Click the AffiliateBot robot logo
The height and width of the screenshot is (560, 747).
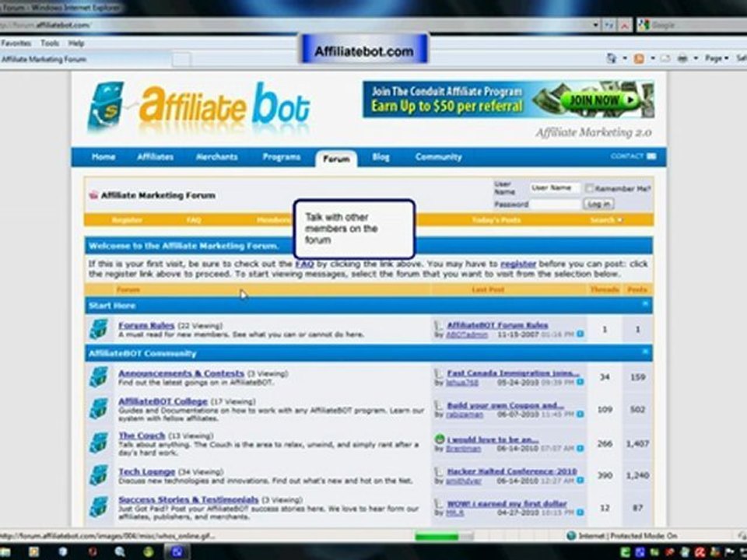104,107
